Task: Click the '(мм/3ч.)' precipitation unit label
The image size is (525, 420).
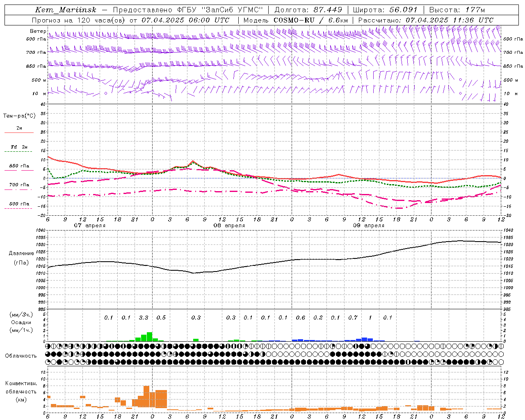Action: [x=21, y=315]
